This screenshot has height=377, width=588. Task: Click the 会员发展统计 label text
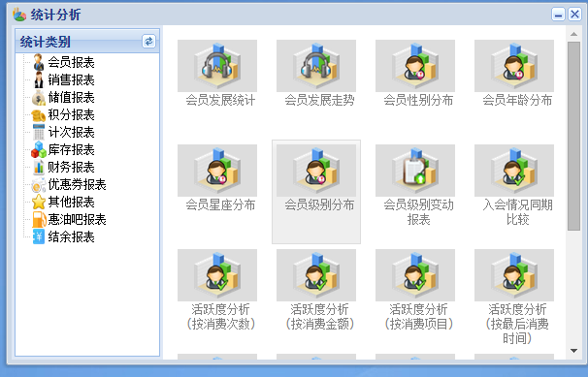click(220, 101)
